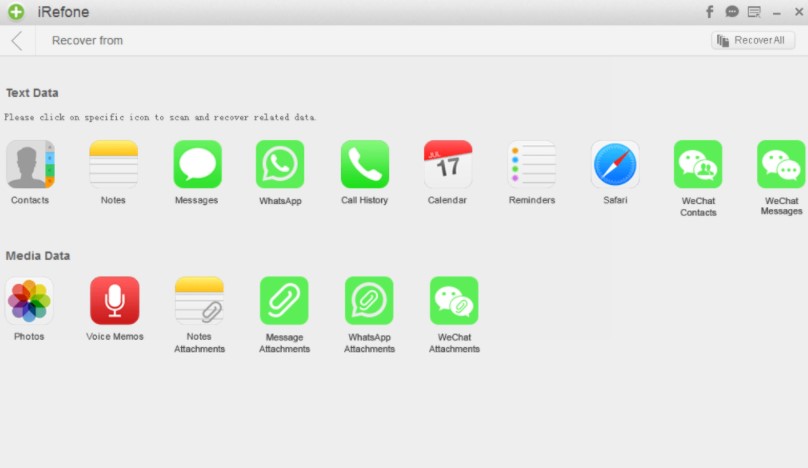This screenshot has height=468, width=808.
Task: Select the WeChat Contacts icon
Action: click(x=698, y=164)
